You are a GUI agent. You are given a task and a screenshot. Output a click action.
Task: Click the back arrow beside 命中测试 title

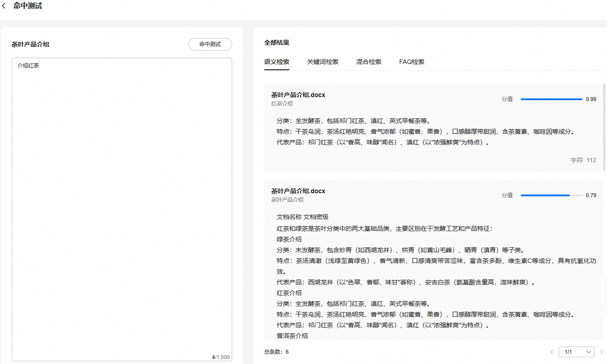click(x=4, y=6)
